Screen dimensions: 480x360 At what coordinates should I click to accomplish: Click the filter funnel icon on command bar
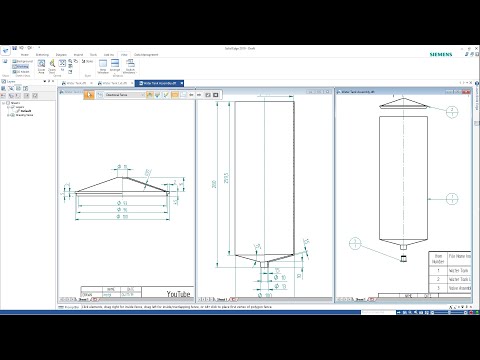click(x=158, y=95)
